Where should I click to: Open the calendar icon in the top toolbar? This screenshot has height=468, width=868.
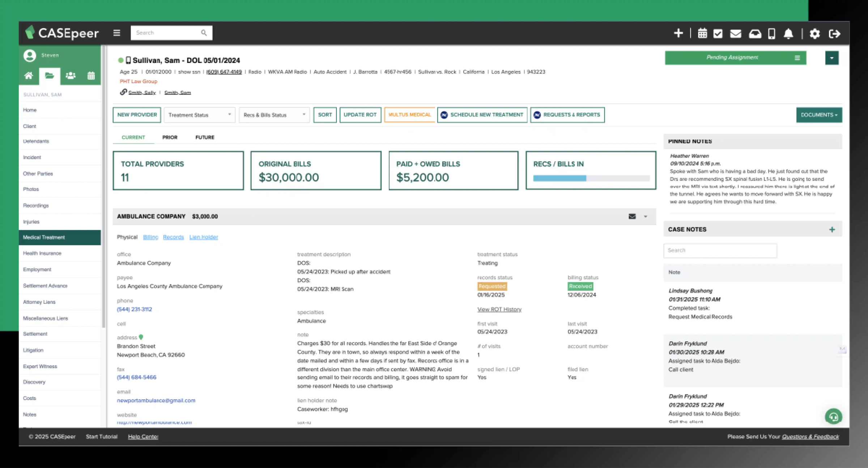pyautogui.click(x=702, y=33)
